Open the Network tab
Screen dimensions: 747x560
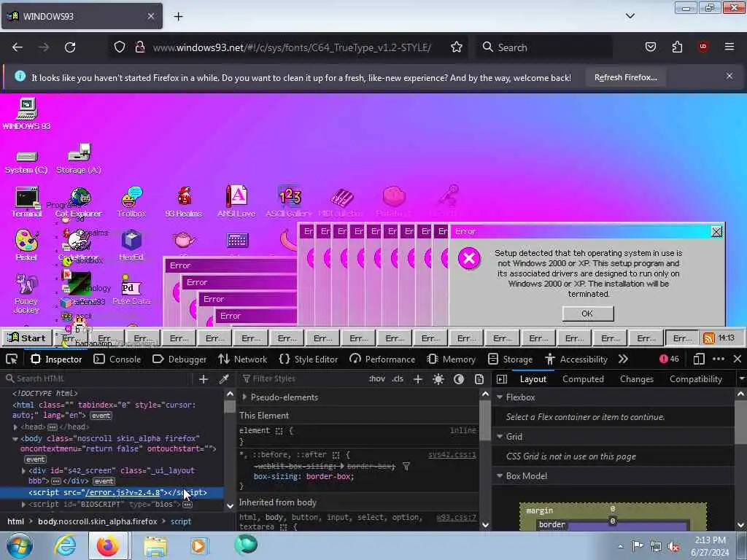pyautogui.click(x=242, y=359)
